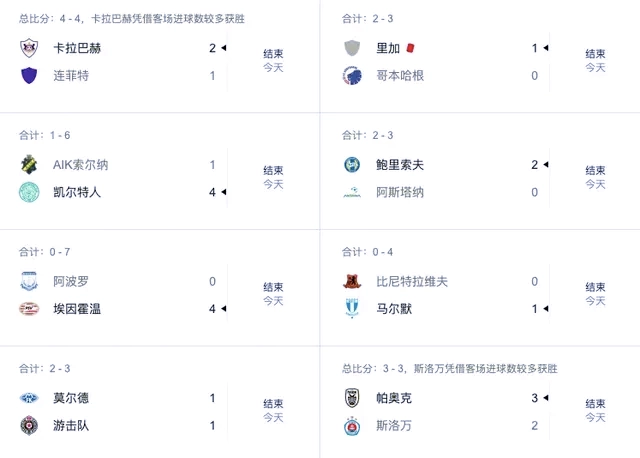This screenshot has height=458, width=640.
Task: Select the 莫尔德 team name
Action: 71,398
